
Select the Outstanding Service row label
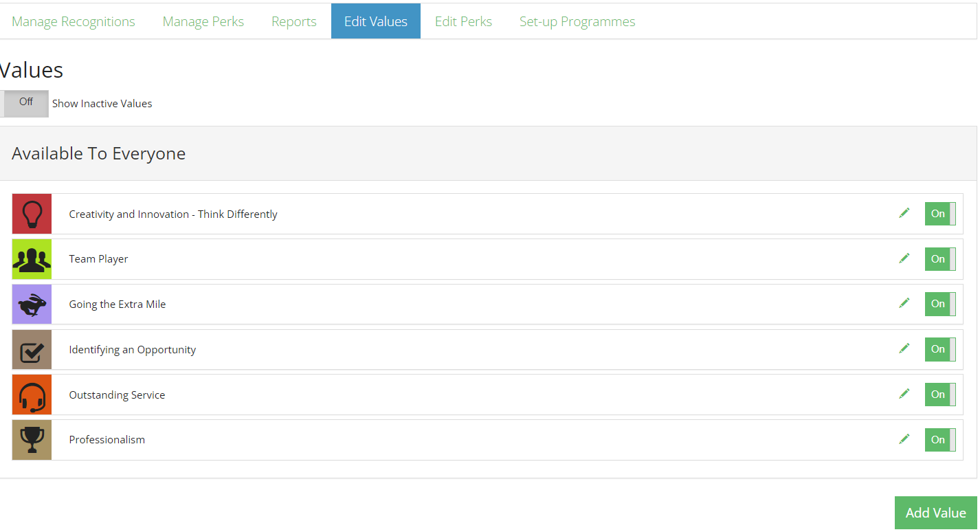click(117, 395)
